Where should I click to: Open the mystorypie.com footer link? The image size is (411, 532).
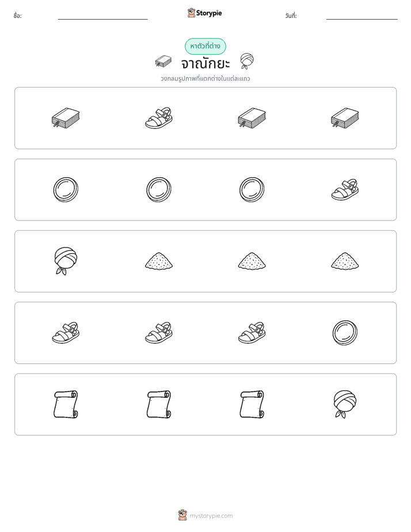(x=205, y=515)
